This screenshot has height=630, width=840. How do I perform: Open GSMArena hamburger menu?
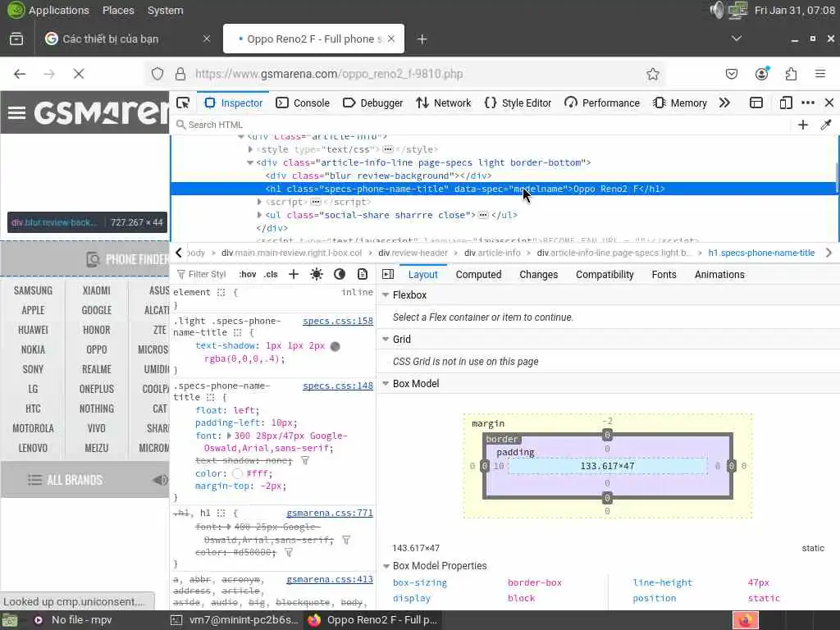tap(16, 112)
